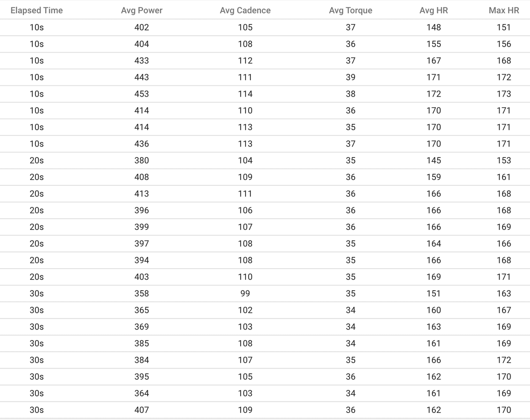Click the Avg HR value 145
Screen dimensions: 530x420
[x=434, y=161]
